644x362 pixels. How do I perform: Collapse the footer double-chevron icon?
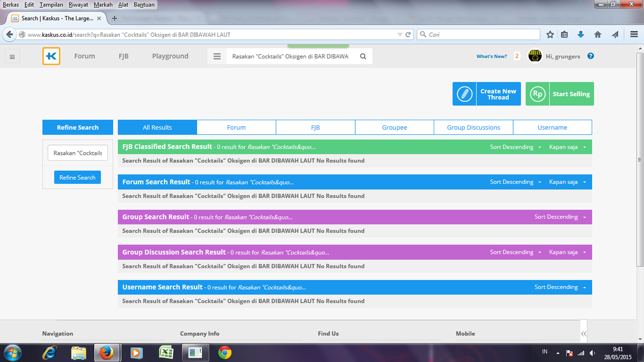(584, 333)
